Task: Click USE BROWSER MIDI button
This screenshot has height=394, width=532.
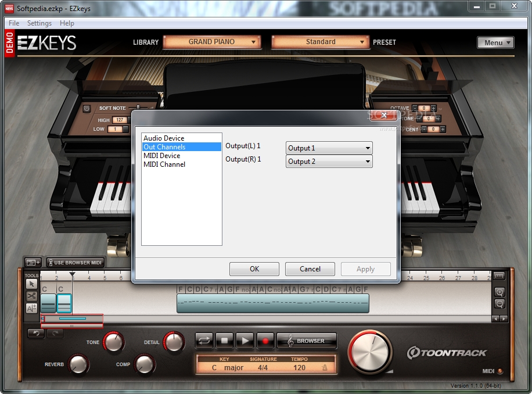Action: pos(76,262)
